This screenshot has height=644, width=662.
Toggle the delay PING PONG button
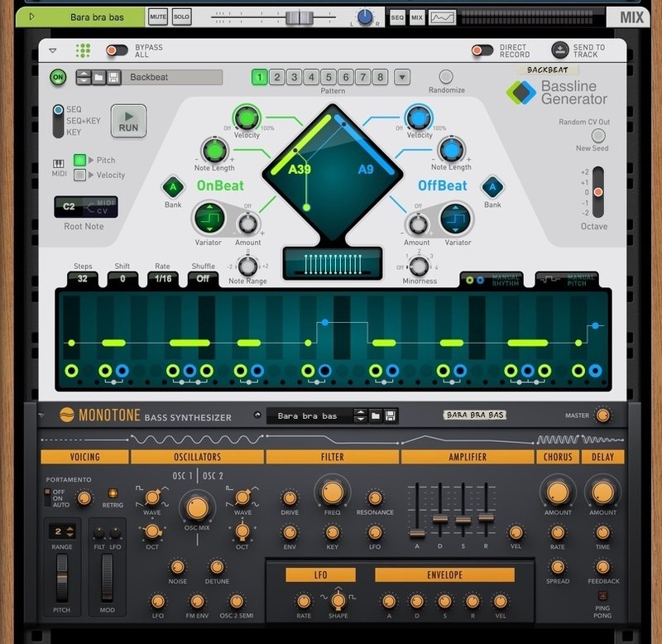coord(602,596)
